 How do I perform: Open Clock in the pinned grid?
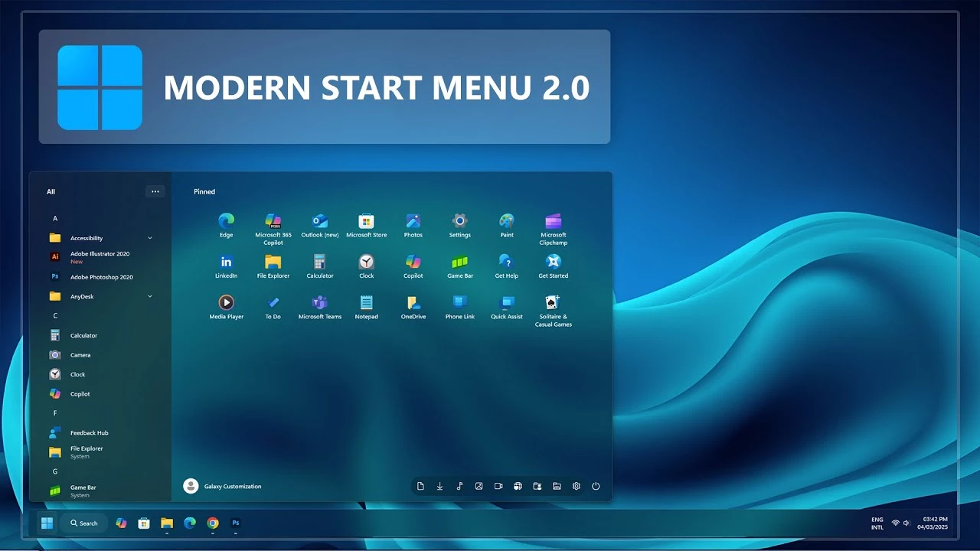(367, 266)
